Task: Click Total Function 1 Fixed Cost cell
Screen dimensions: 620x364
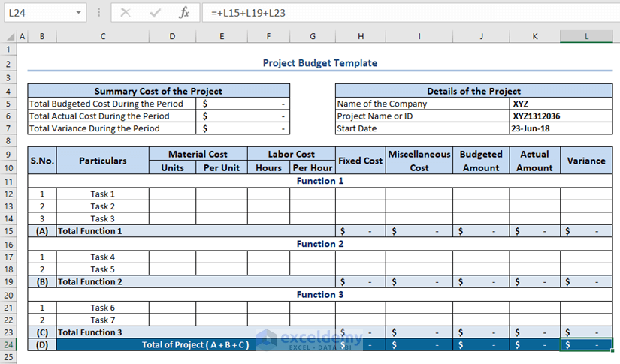Action: coord(361,231)
